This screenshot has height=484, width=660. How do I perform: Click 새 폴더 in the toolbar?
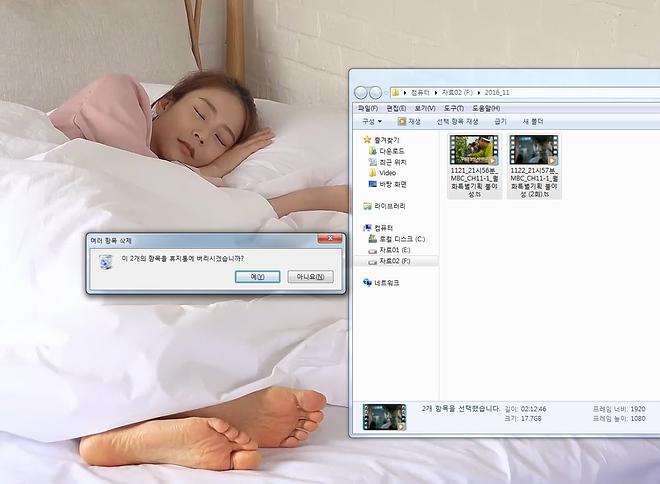[x=533, y=121]
